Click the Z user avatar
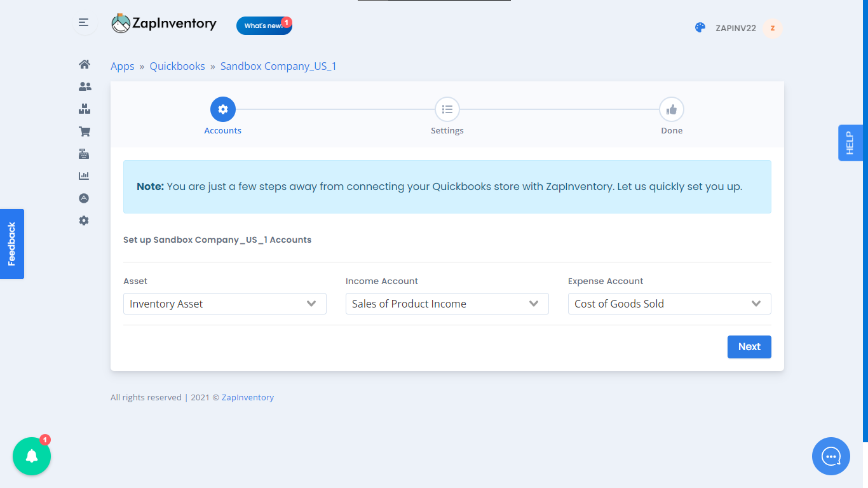 [772, 28]
